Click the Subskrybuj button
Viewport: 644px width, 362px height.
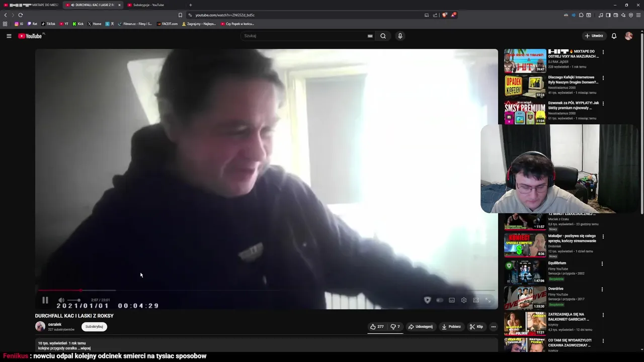coord(94,326)
